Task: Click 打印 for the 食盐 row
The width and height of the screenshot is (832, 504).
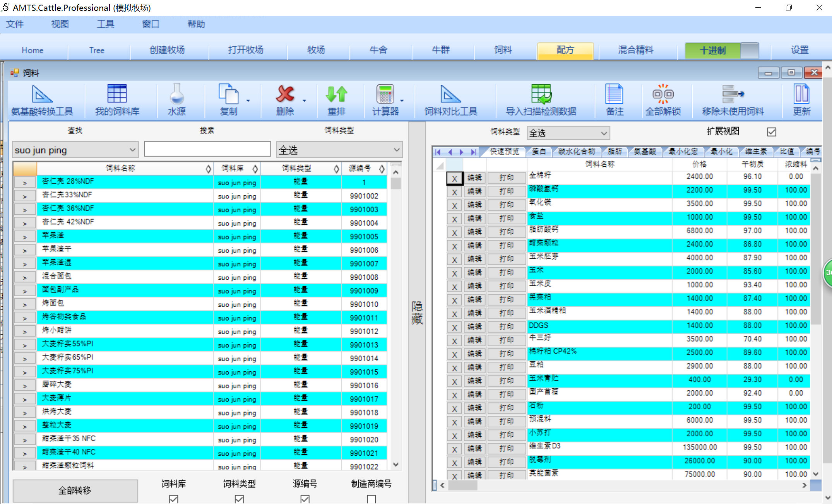Action: (507, 219)
